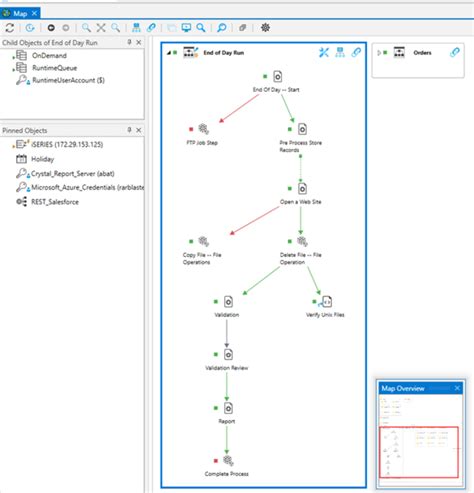Select the End Of Day -- Start job icon
Viewport: 474px width, 493px height.
[x=278, y=76]
